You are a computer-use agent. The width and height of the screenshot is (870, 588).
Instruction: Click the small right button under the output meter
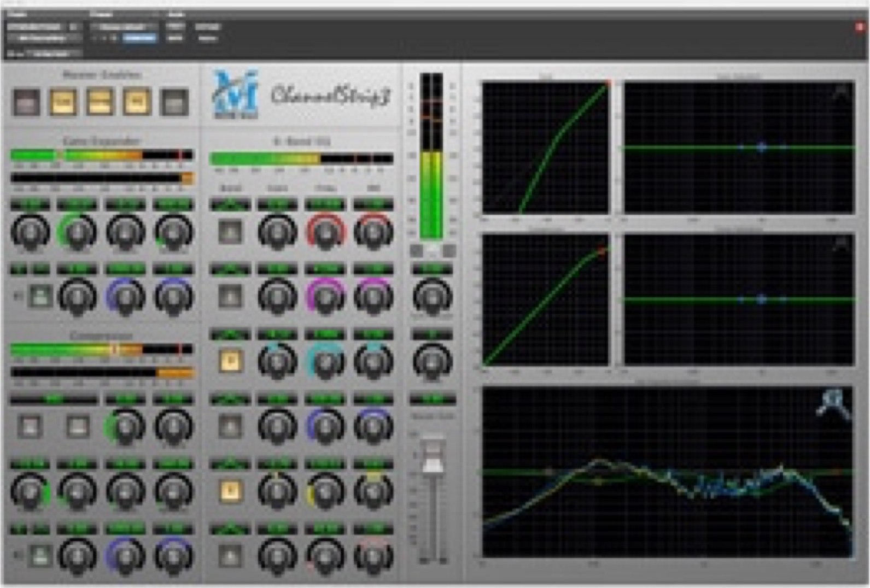click(449, 251)
